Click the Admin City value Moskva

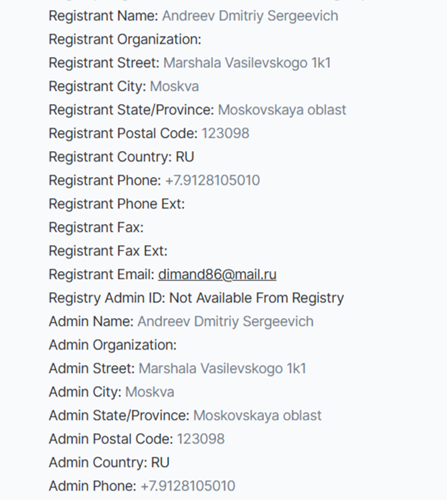[150, 392]
